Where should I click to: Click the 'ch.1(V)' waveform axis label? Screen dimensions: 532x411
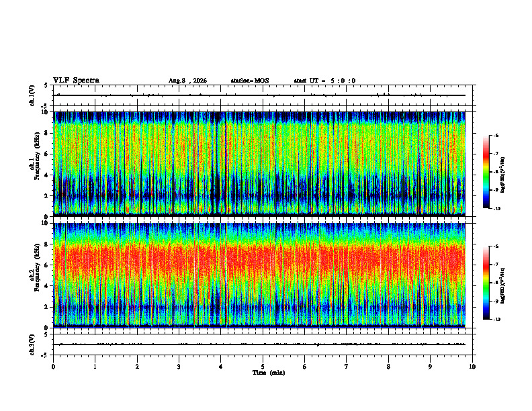tap(32, 95)
